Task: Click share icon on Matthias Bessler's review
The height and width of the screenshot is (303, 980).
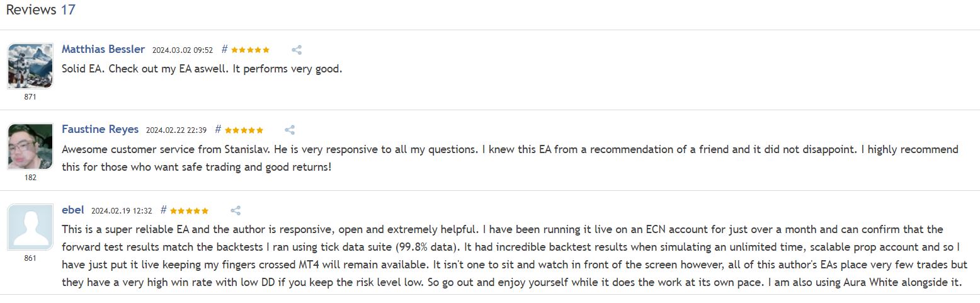Action: 297,50
